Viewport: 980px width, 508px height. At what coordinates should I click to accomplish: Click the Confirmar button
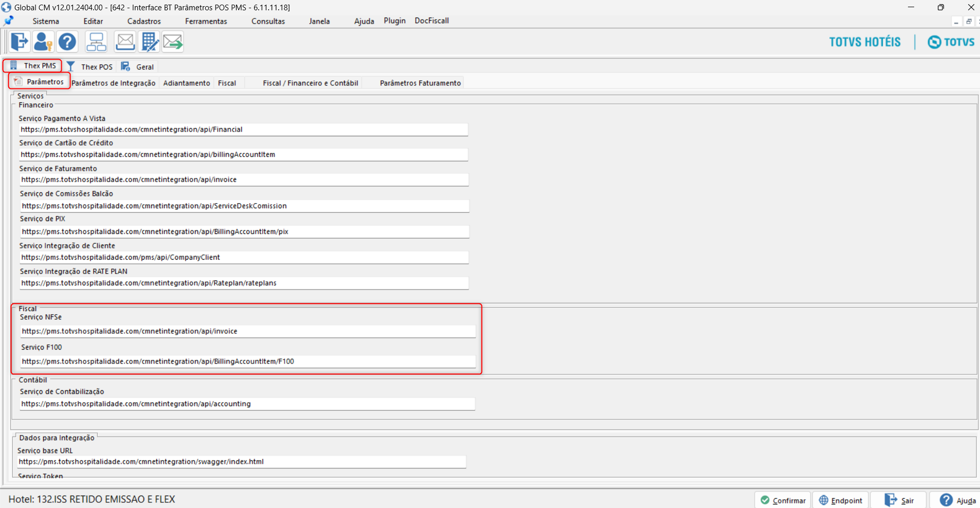pos(783,500)
